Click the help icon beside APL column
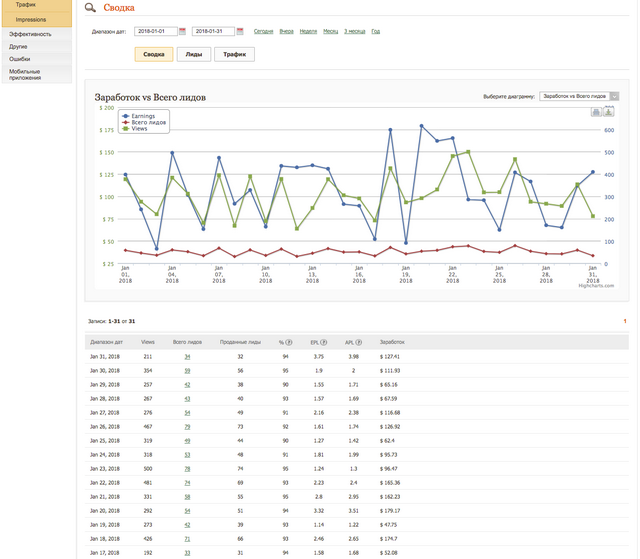 pos(361,342)
